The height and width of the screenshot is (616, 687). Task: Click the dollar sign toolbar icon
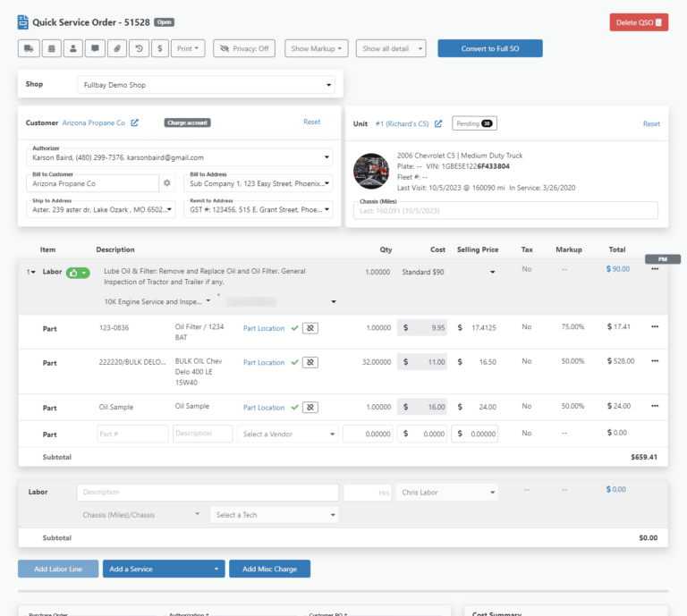[x=159, y=48]
